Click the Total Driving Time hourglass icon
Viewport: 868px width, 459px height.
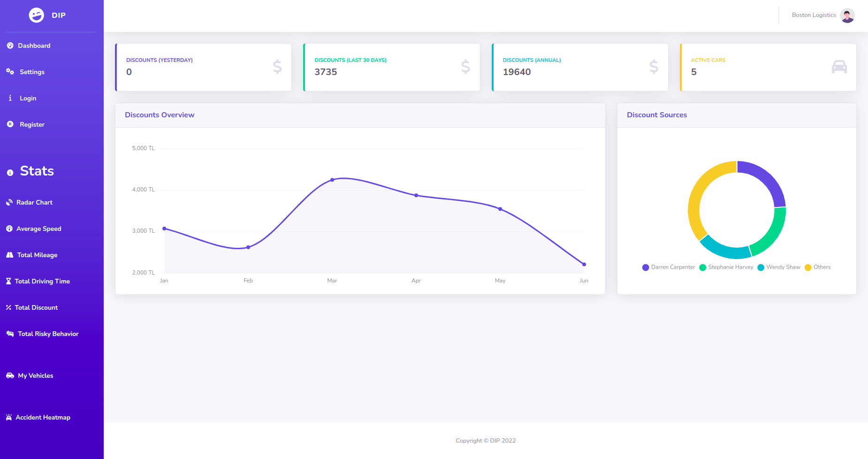point(8,281)
